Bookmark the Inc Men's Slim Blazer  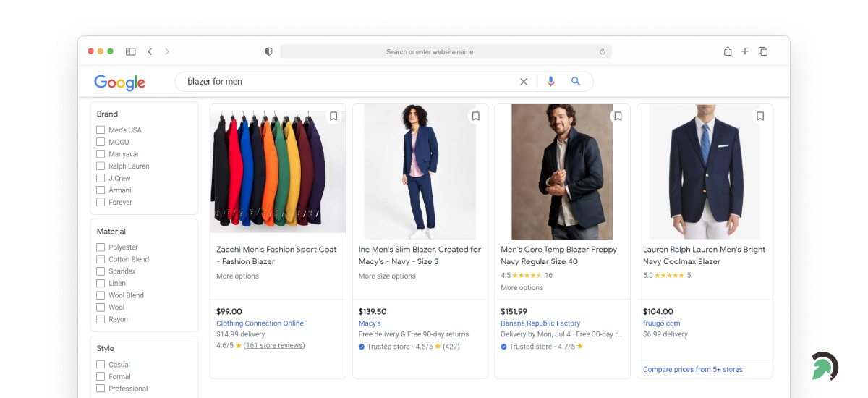point(476,116)
